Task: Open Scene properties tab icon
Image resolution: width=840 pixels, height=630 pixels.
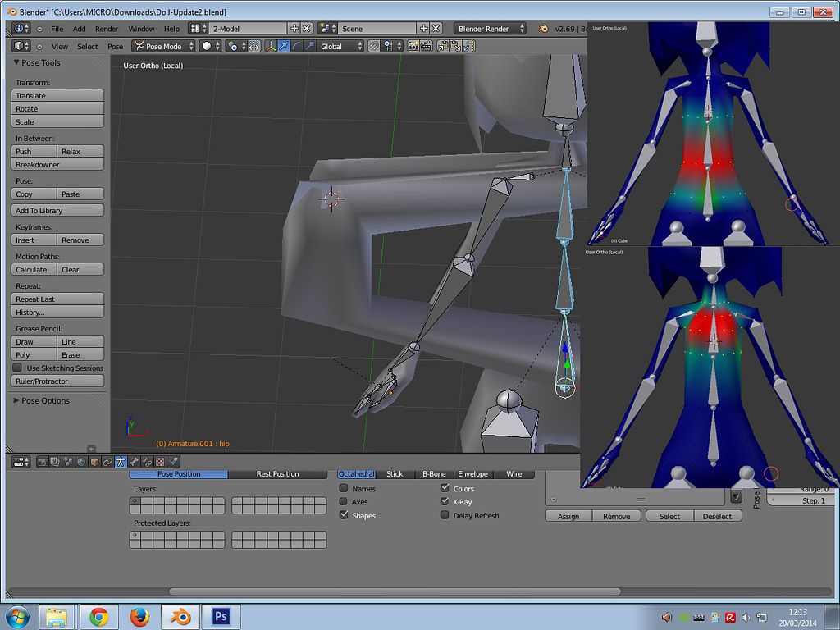Action: 68,462
